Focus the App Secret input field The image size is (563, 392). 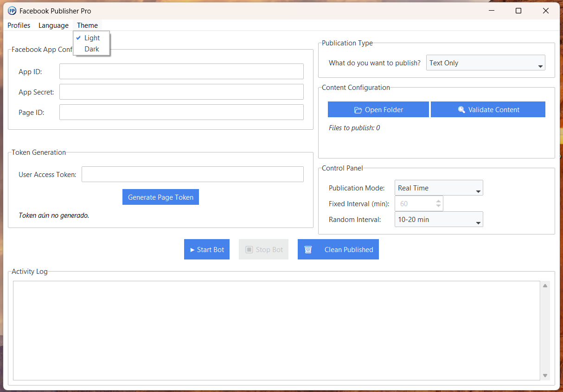pyautogui.click(x=181, y=92)
